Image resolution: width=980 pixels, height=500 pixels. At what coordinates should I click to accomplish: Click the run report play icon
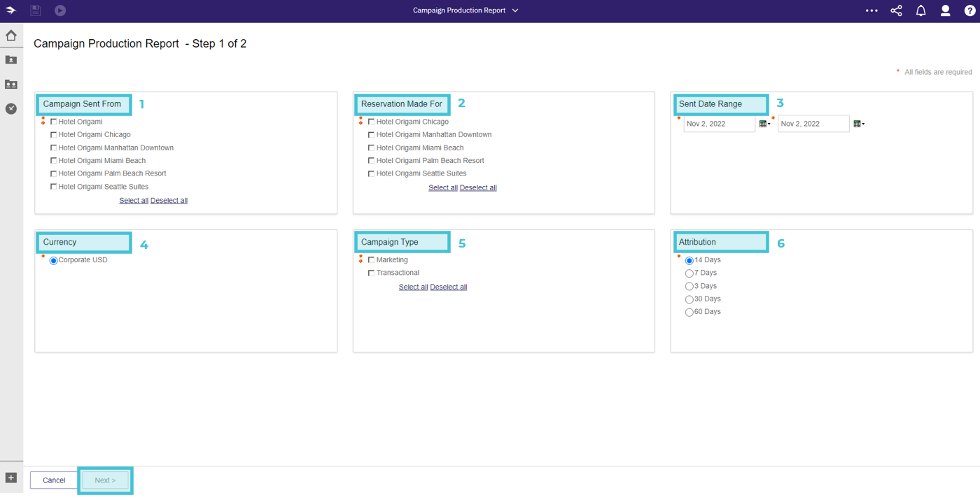coord(60,10)
